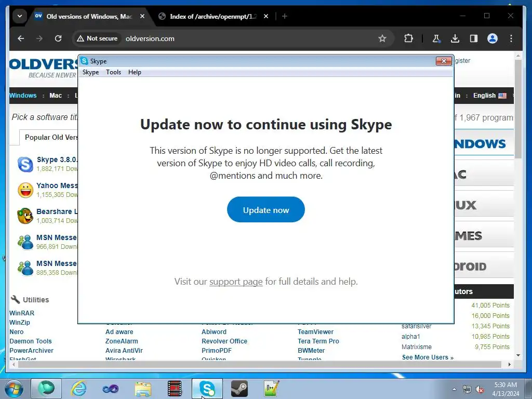The image size is (532, 399).
Task: Open the Avira AntiVir link
Action: point(124,351)
